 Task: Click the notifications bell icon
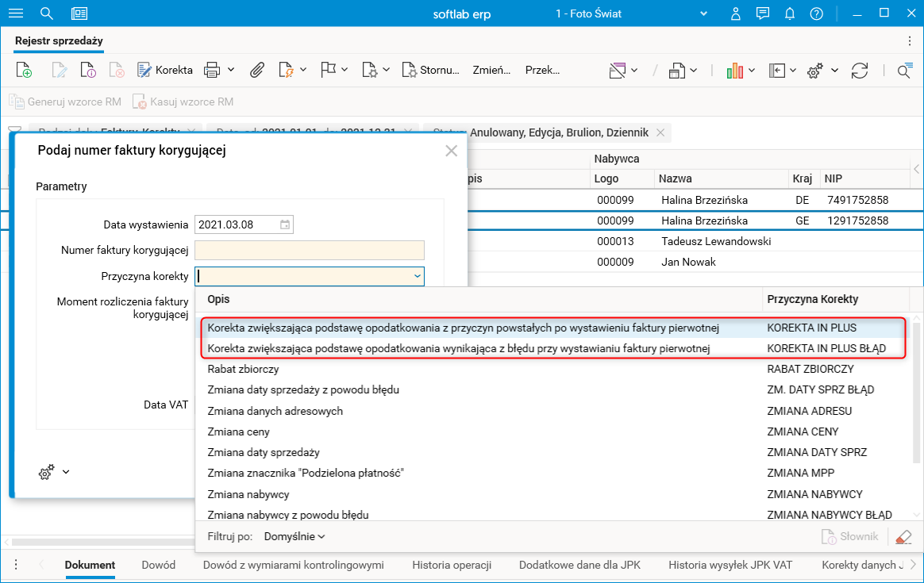pos(789,13)
